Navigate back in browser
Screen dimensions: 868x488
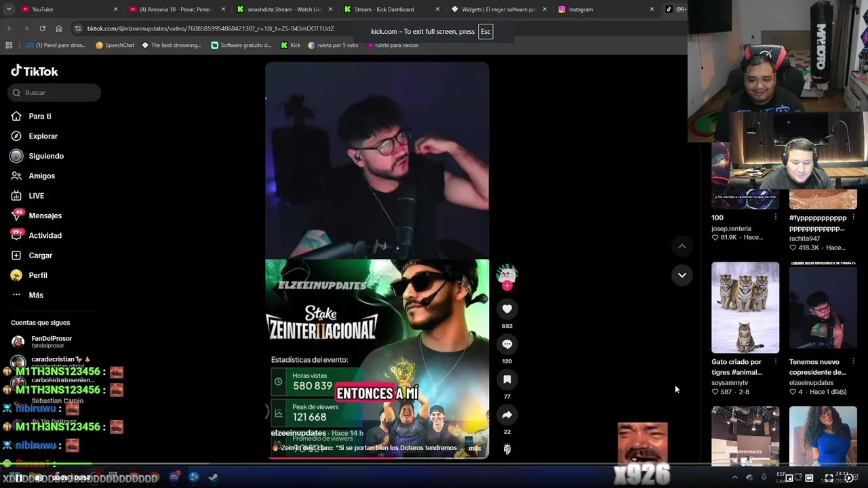pyautogui.click(x=9, y=28)
